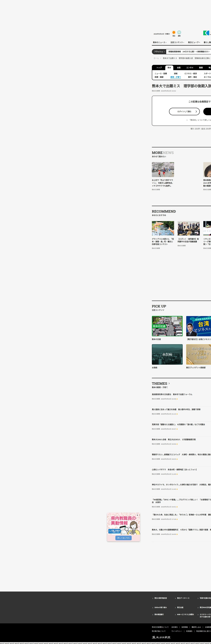Open the ニュース・話題 subcategory
This screenshot has width=211, height=644.
coord(161,74)
